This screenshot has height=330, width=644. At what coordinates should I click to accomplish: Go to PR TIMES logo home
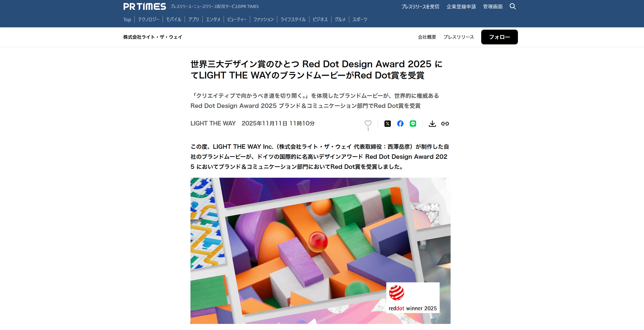[x=144, y=7]
